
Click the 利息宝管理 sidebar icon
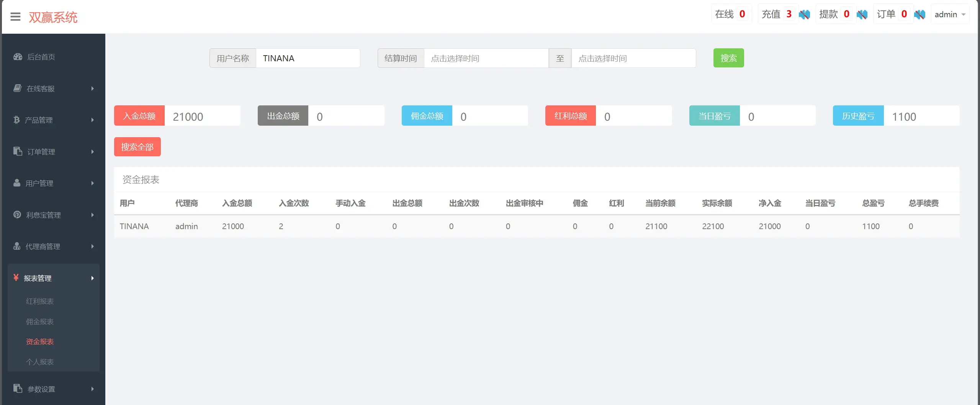[17, 215]
